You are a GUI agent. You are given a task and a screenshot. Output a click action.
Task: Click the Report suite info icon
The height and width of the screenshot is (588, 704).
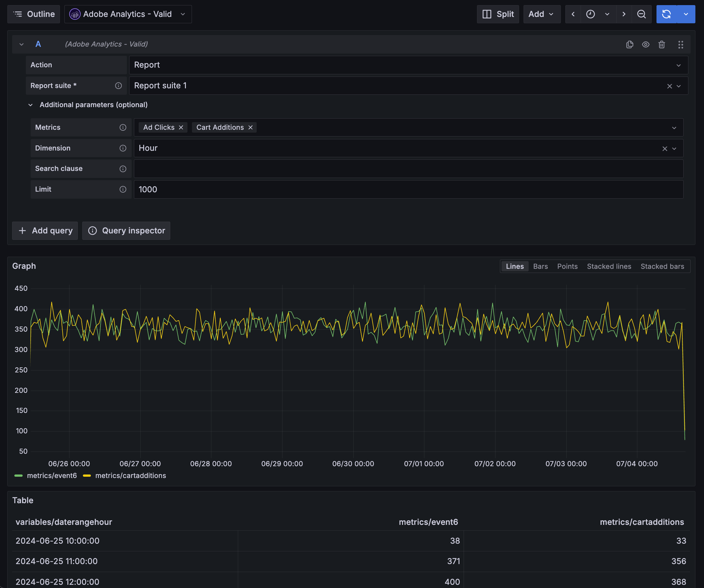click(x=118, y=86)
